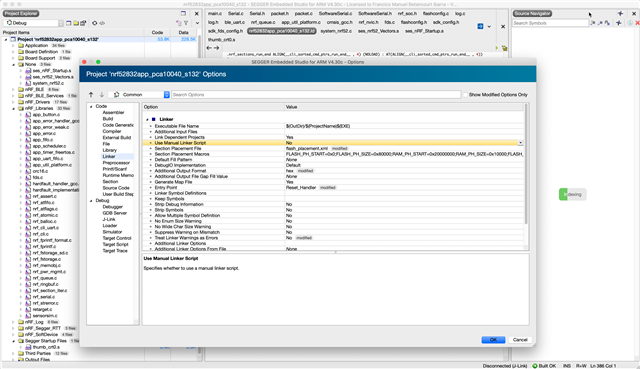This screenshot has width=640, height=369.
Task: Click the yellow folder icon in Project Explorer toolbar
Action: [x=76, y=23]
